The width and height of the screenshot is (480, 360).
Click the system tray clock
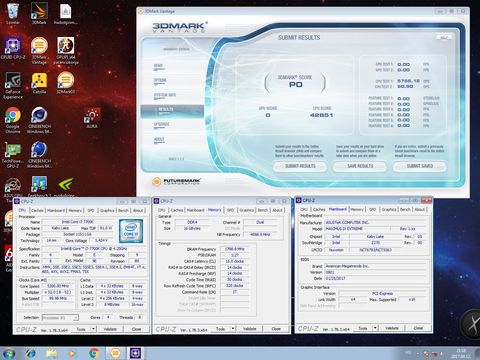point(460,353)
